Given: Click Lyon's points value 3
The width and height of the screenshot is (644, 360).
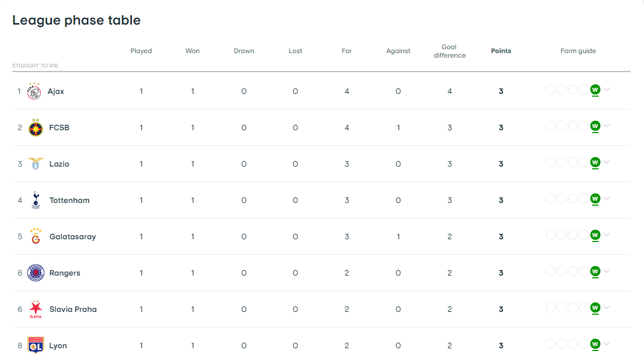Looking at the screenshot, I should point(501,345).
